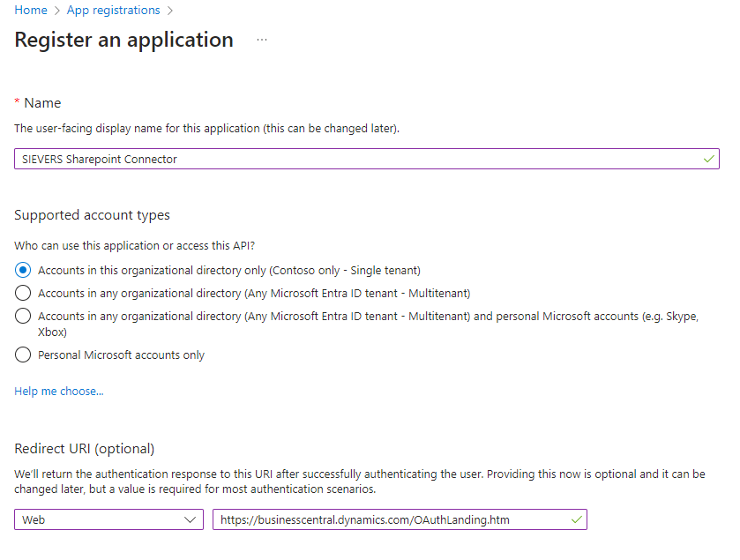Select Multitenant plus personal Microsoft accounts option
Screen dimensions: 740x560
[x=22, y=316]
